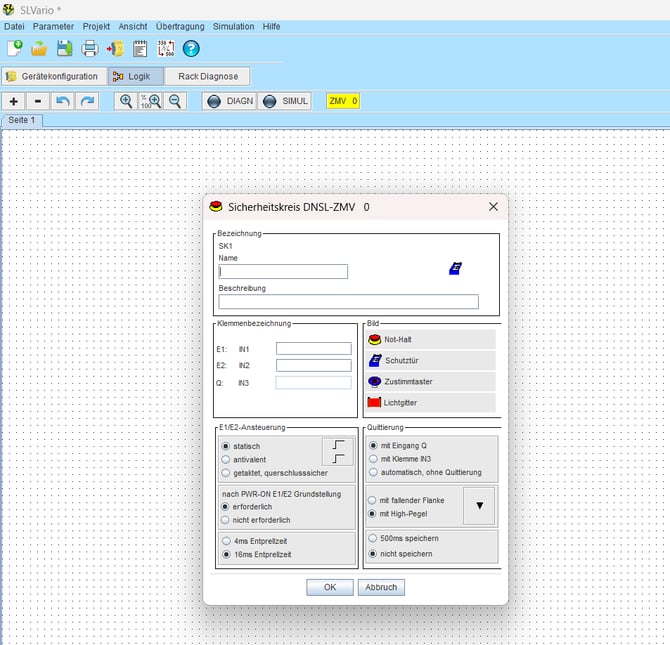Choose 'nicht erforderlich' for Grundstellung
670x645 pixels.
point(225,520)
